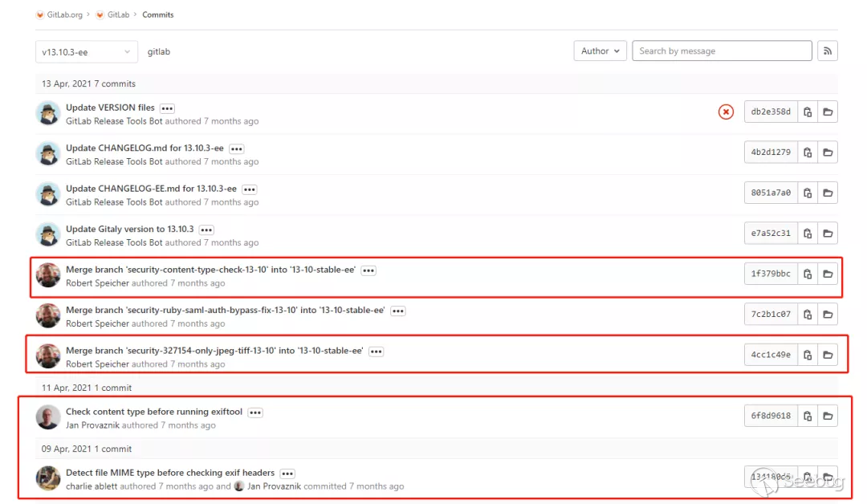The width and height of the screenshot is (867, 504).
Task: Open security-ruby-saml-auth-bypass-fix merge commit
Action: tap(225, 310)
